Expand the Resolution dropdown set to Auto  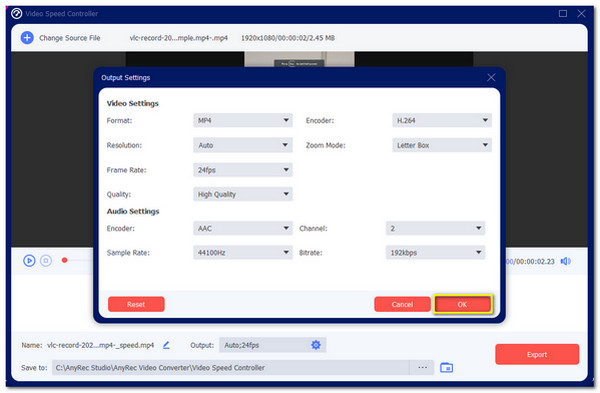coord(243,145)
